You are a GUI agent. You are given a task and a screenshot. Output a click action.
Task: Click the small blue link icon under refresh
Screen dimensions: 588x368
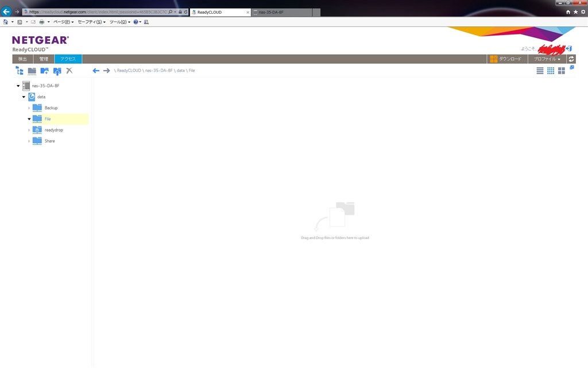[572, 67]
